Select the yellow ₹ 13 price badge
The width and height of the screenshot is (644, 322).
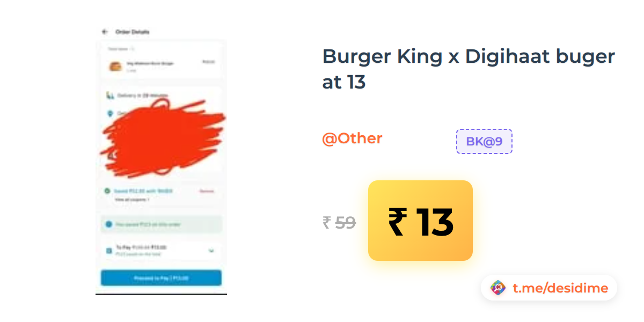point(420,221)
